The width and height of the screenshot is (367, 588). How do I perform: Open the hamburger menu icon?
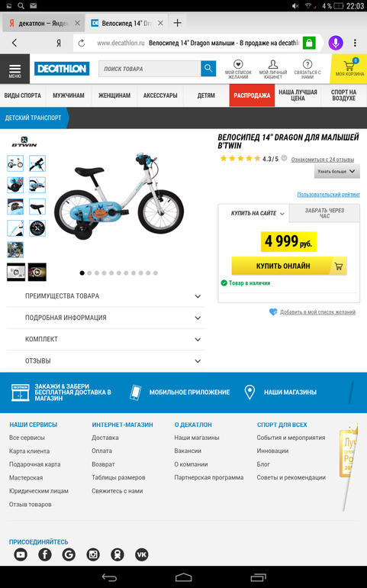tap(15, 69)
